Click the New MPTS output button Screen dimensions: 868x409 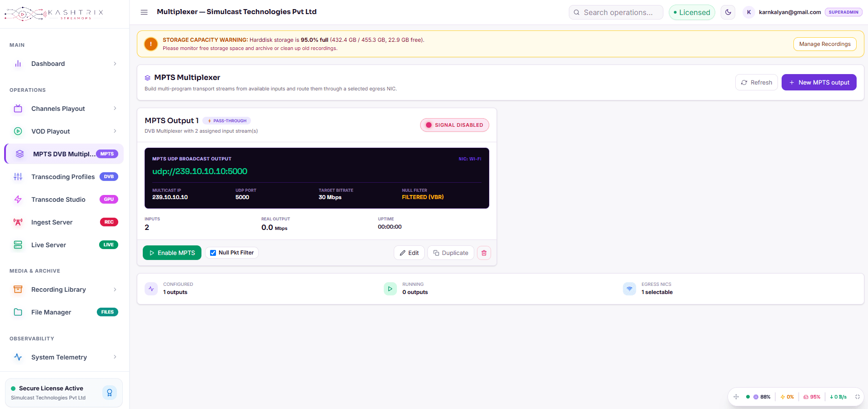[819, 82]
